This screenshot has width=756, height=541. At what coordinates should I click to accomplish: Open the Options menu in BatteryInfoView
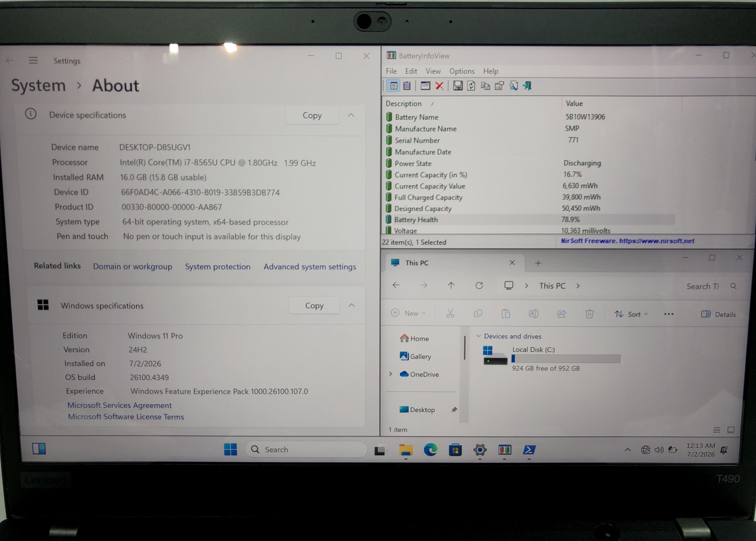(462, 71)
